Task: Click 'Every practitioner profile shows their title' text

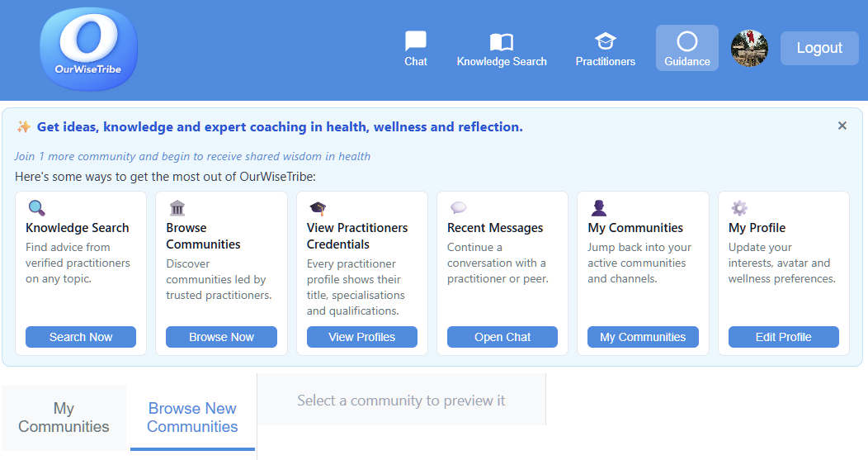Action: 356,287
